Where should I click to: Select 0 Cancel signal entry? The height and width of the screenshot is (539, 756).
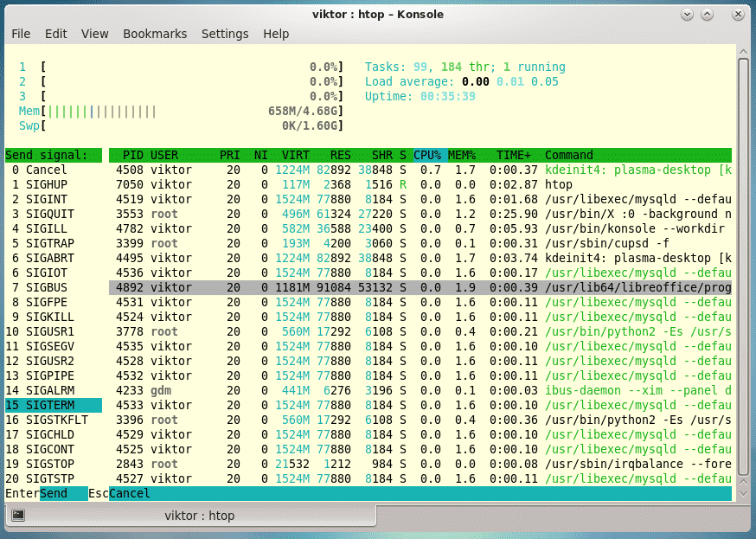coord(40,170)
